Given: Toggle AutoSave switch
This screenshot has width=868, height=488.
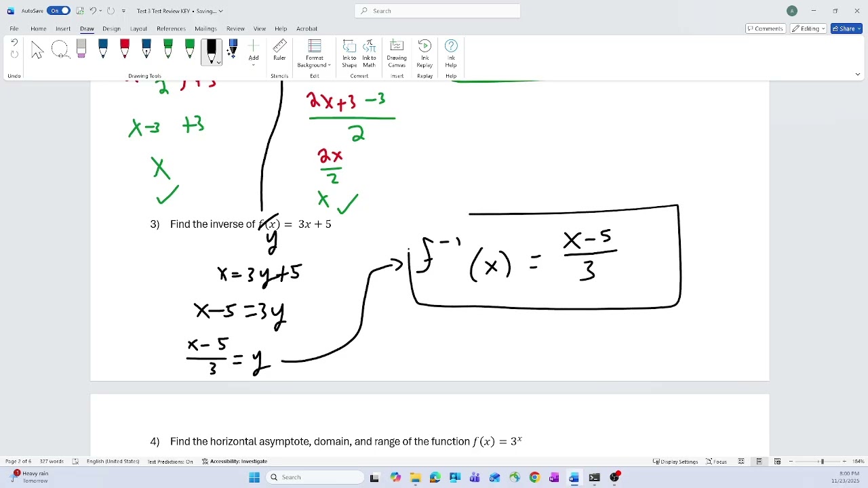Looking at the screenshot, I should (58, 11).
